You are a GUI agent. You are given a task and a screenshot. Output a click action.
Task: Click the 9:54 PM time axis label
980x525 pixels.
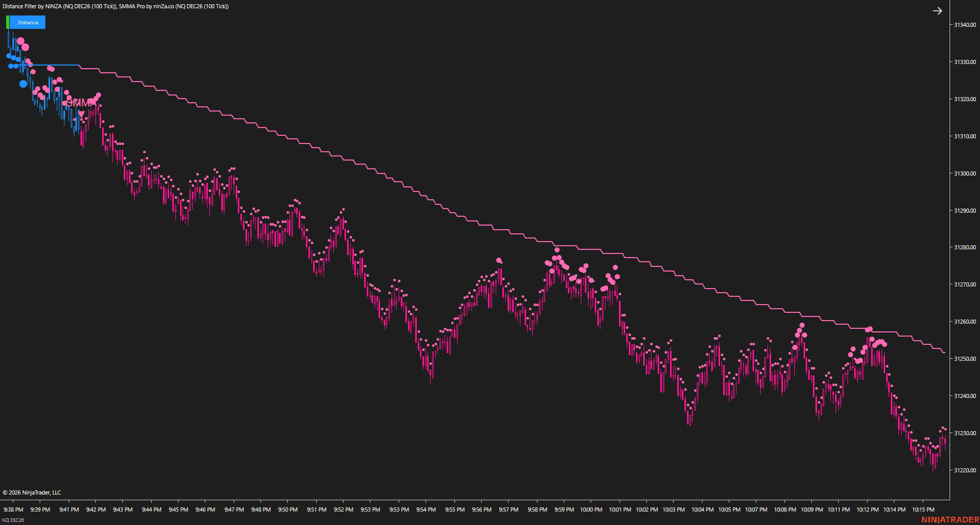click(x=426, y=510)
